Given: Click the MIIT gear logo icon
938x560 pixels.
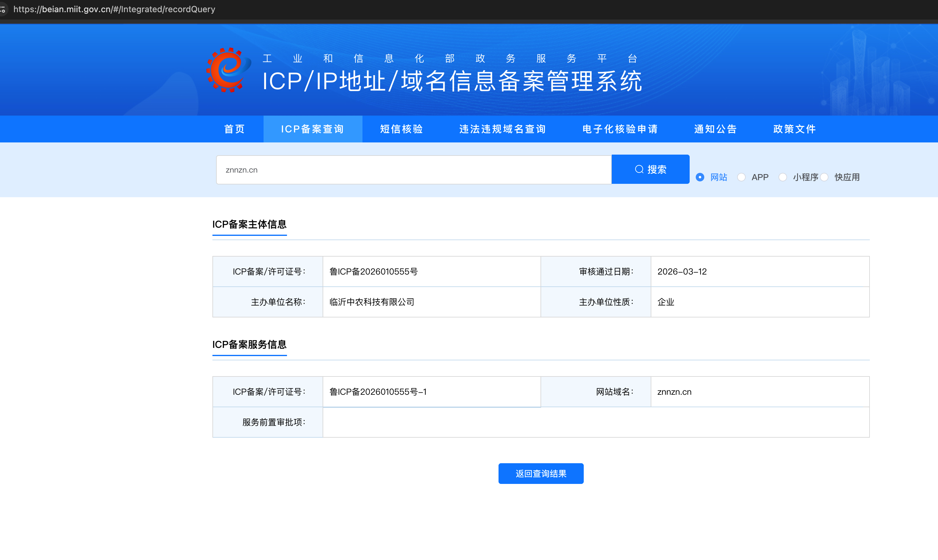Looking at the screenshot, I should point(228,70).
